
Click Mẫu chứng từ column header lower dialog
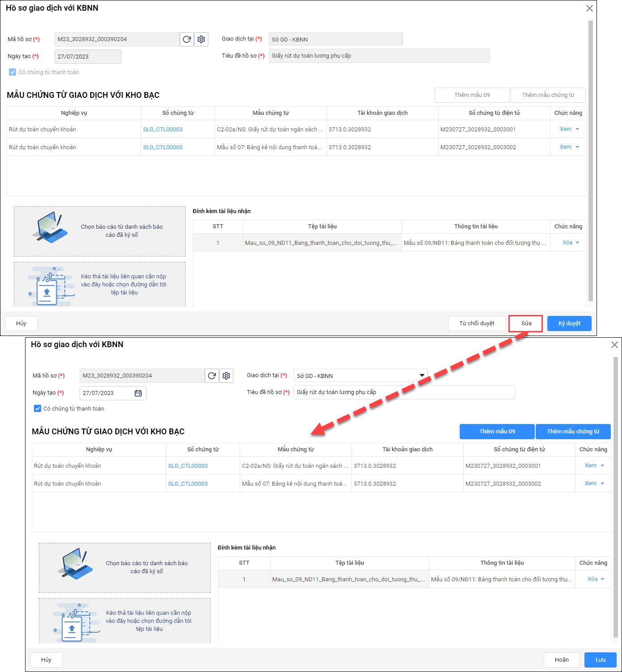tap(296, 449)
